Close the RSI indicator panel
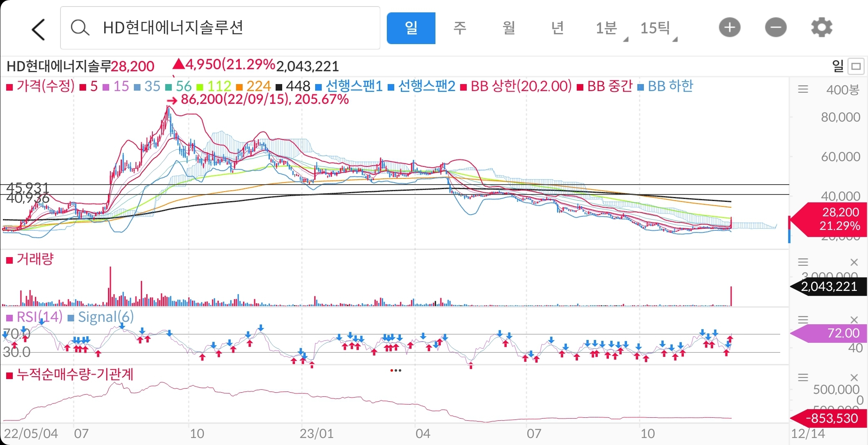 (x=854, y=320)
